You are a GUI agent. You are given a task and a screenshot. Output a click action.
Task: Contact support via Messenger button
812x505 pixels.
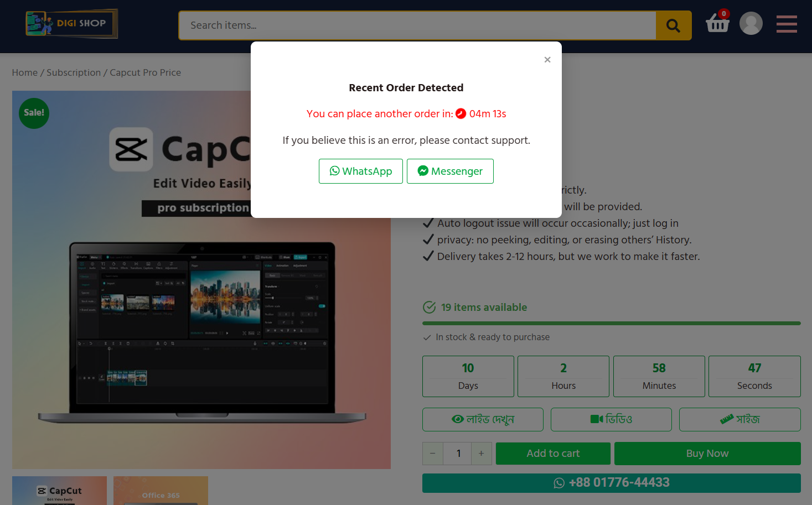click(450, 171)
